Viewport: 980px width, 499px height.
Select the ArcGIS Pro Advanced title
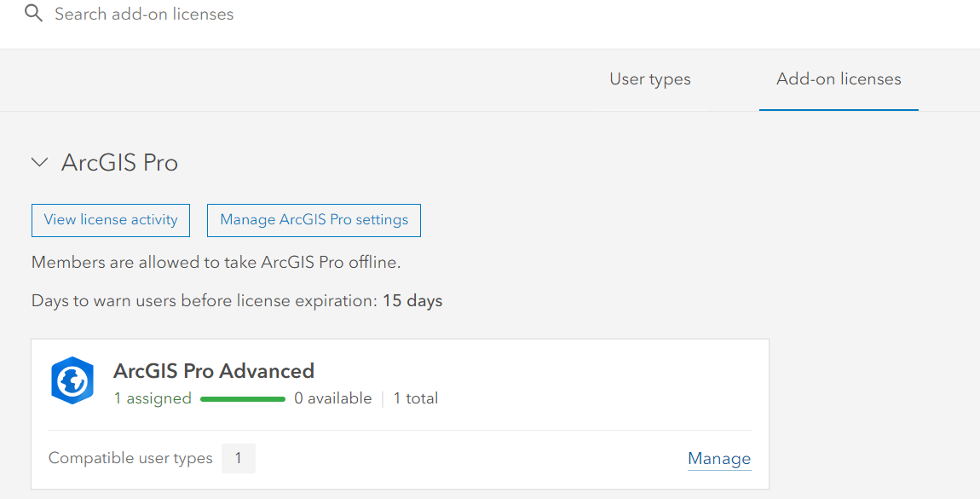coord(214,371)
